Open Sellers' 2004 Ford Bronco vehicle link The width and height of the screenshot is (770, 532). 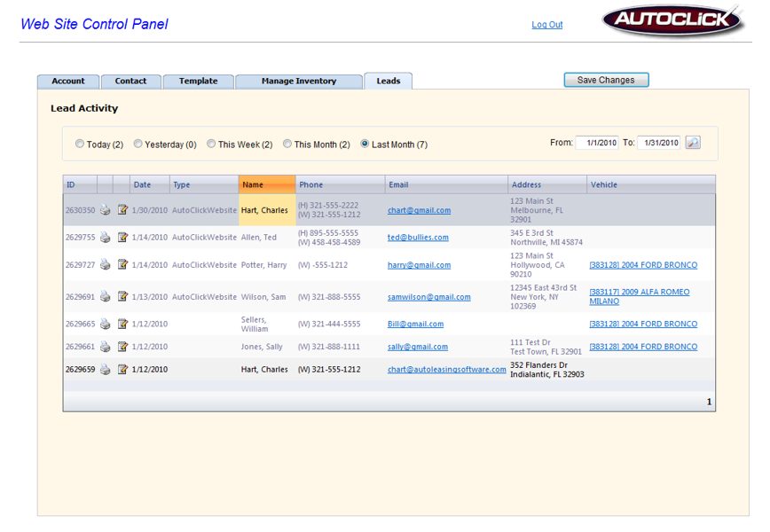643,324
